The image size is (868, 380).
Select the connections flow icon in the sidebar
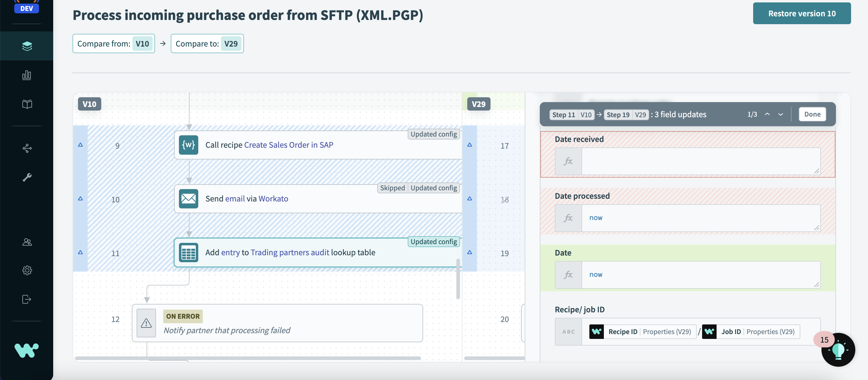point(27,148)
